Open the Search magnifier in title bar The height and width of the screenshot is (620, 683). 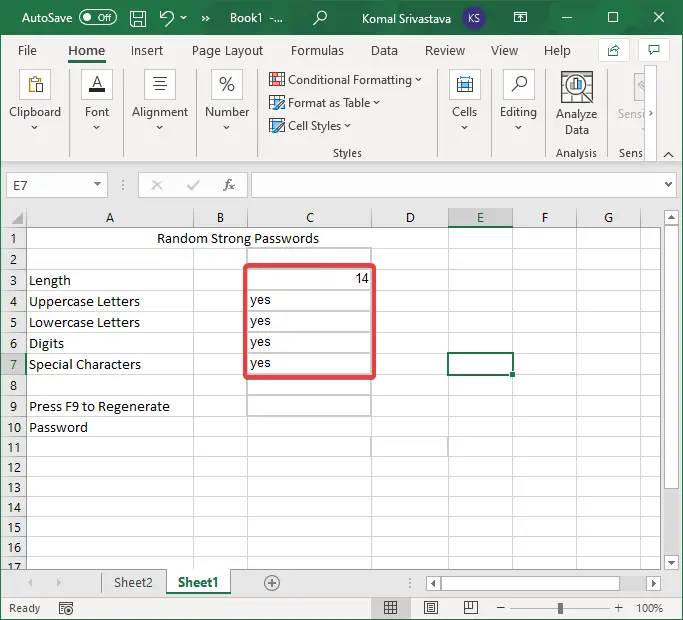pyautogui.click(x=320, y=18)
